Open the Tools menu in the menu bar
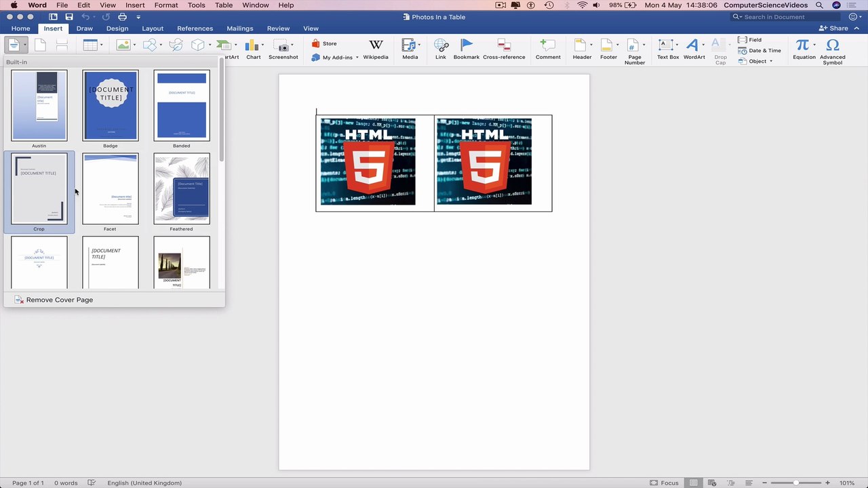The height and width of the screenshot is (488, 868). click(197, 5)
